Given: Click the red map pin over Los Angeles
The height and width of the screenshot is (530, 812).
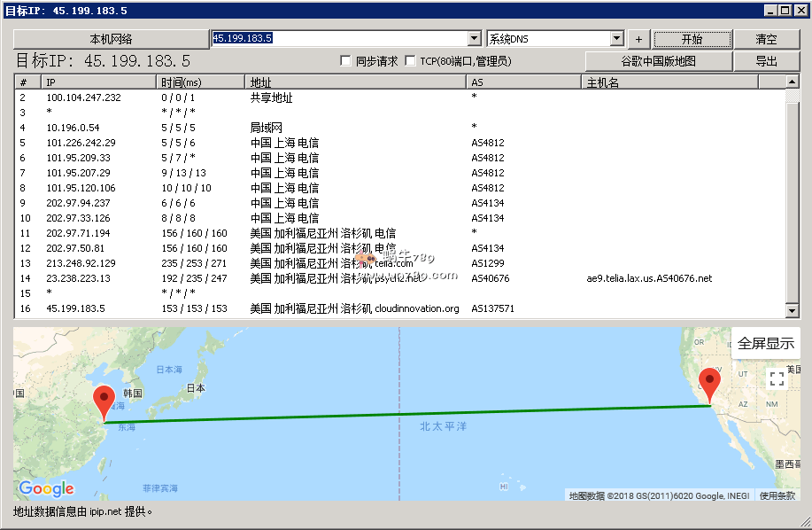Looking at the screenshot, I should point(709,386).
